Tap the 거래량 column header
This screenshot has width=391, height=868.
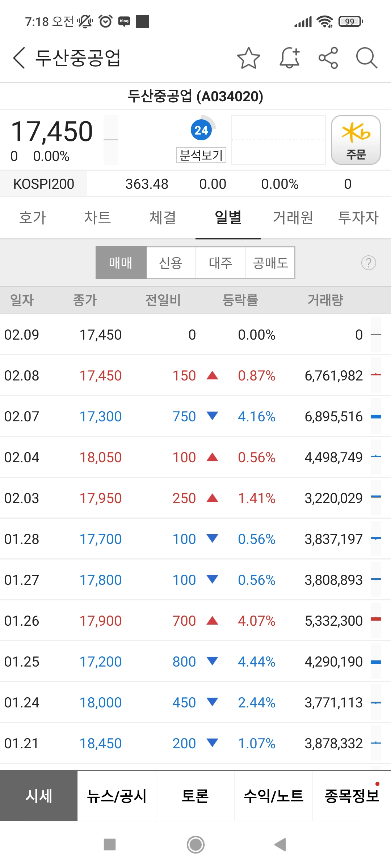tap(325, 300)
